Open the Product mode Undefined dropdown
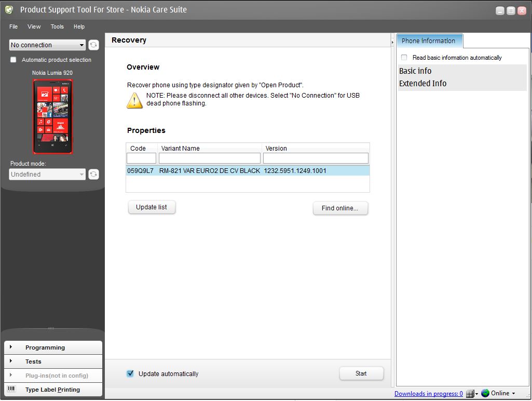The image size is (532, 401). 47,174
